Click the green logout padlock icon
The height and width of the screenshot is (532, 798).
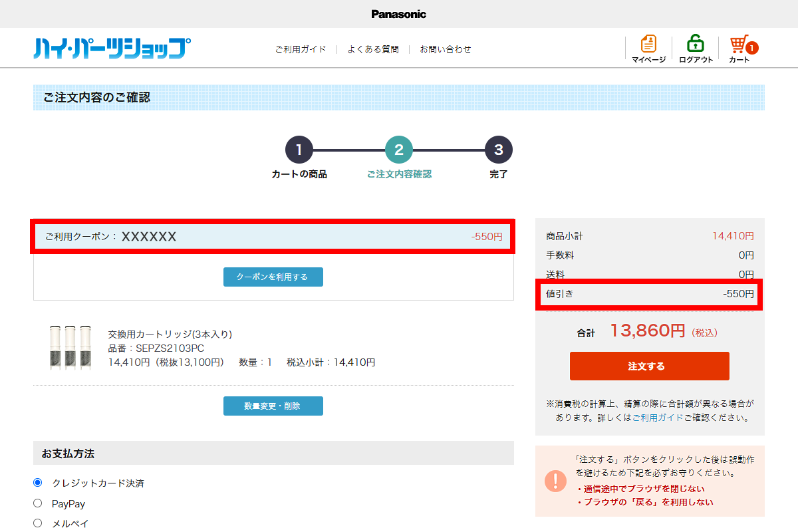pos(696,45)
